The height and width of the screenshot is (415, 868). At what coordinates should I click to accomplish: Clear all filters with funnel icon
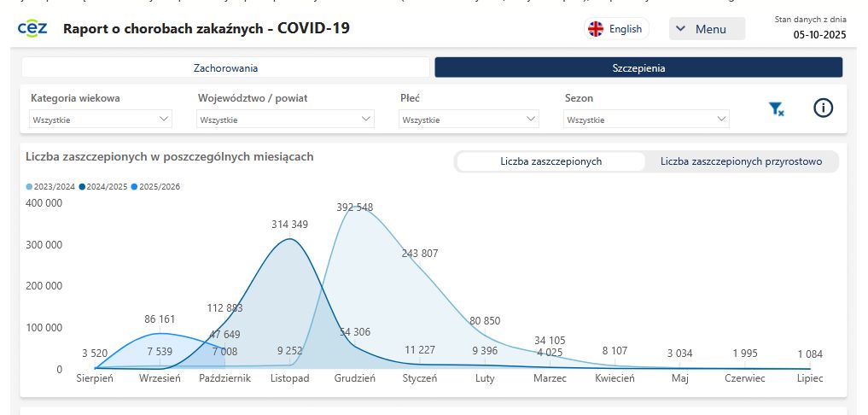pyautogui.click(x=777, y=109)
